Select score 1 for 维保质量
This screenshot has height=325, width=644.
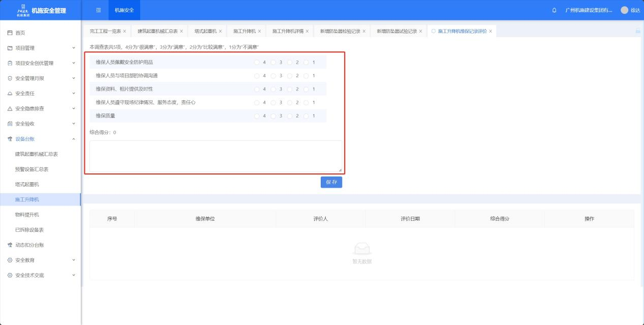click(x=306, y=116)
